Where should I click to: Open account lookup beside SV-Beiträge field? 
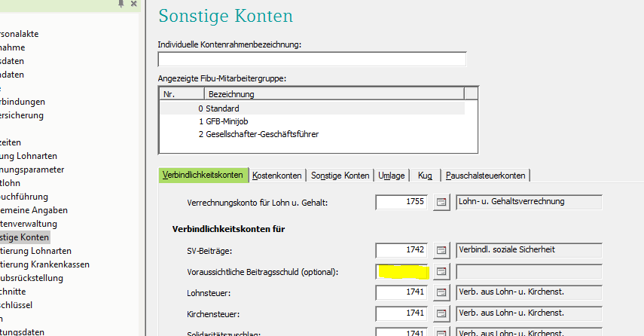[442, 250]
